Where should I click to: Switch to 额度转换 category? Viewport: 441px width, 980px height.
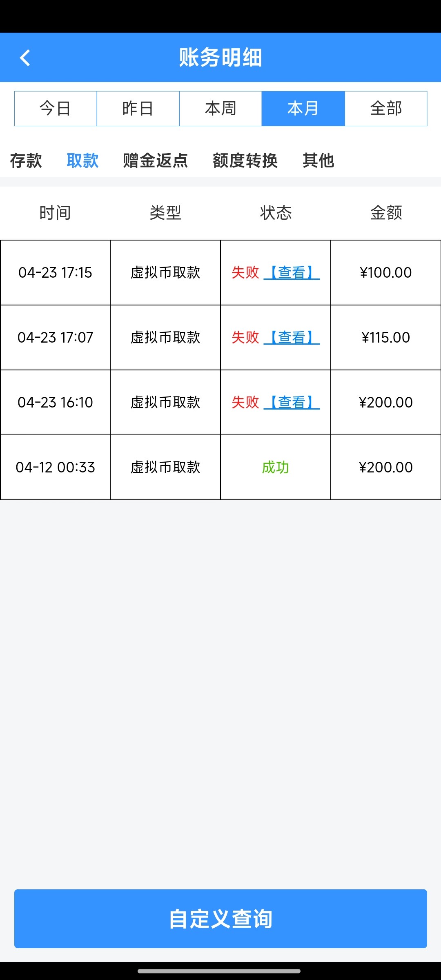coord(245,160)
